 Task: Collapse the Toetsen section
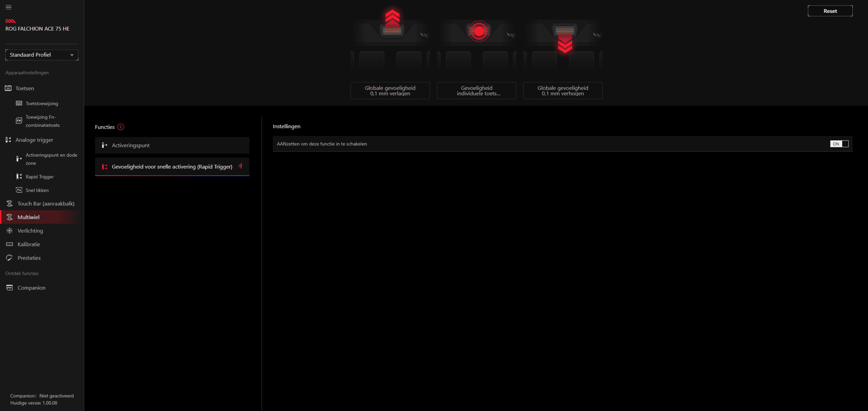pos(24,88)
